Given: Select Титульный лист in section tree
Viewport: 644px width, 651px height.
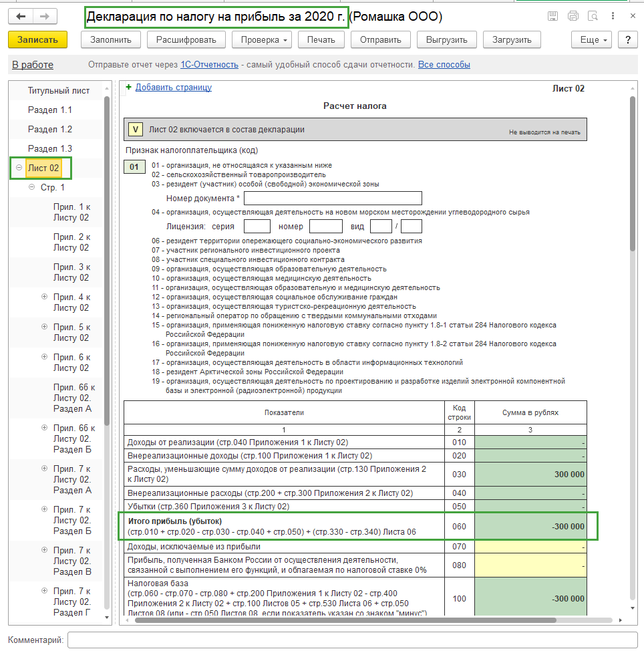Looking at the screenshot, I should [59, 90].
